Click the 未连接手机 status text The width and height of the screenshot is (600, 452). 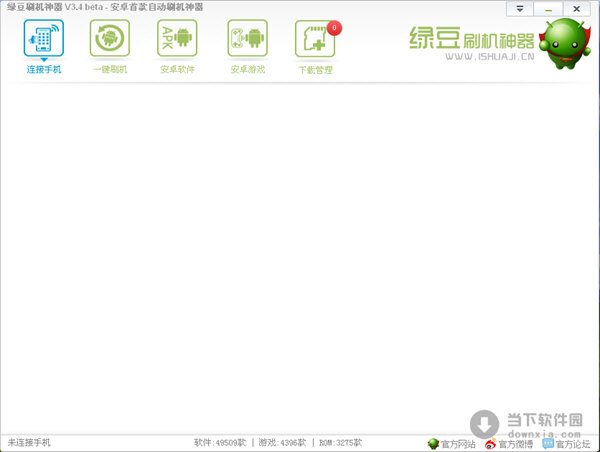tap(29, 443)
